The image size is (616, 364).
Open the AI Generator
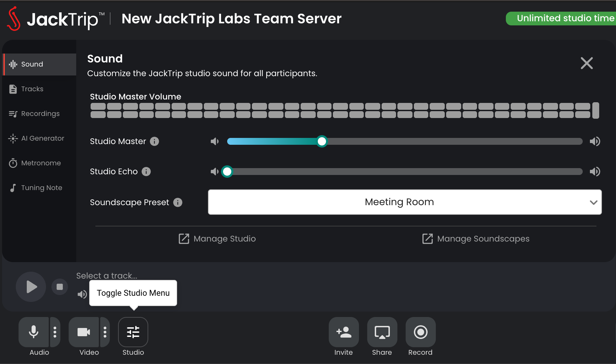[x=43, y=138]
